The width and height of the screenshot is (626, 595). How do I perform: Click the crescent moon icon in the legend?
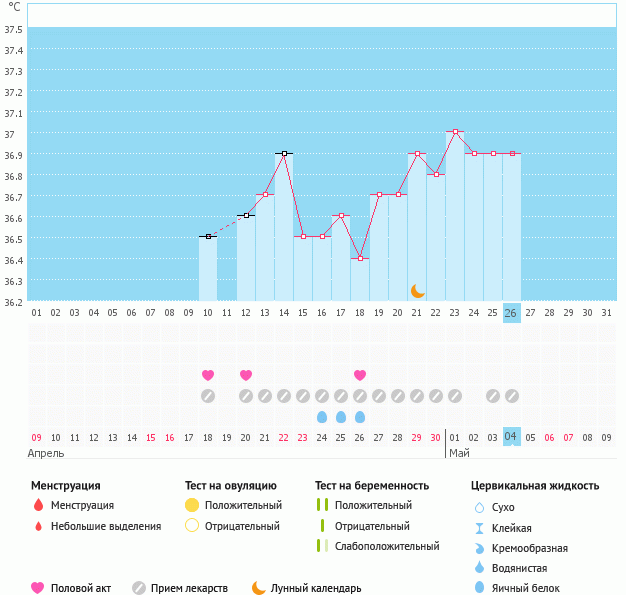click(x=259, y=588)
